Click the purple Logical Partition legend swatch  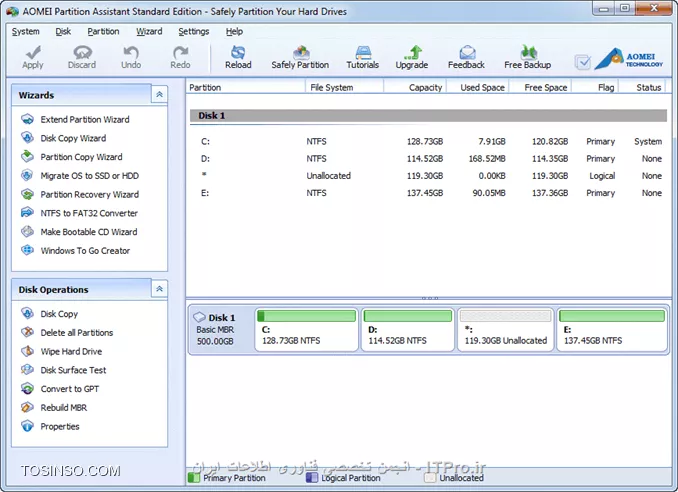click(312, 477)
